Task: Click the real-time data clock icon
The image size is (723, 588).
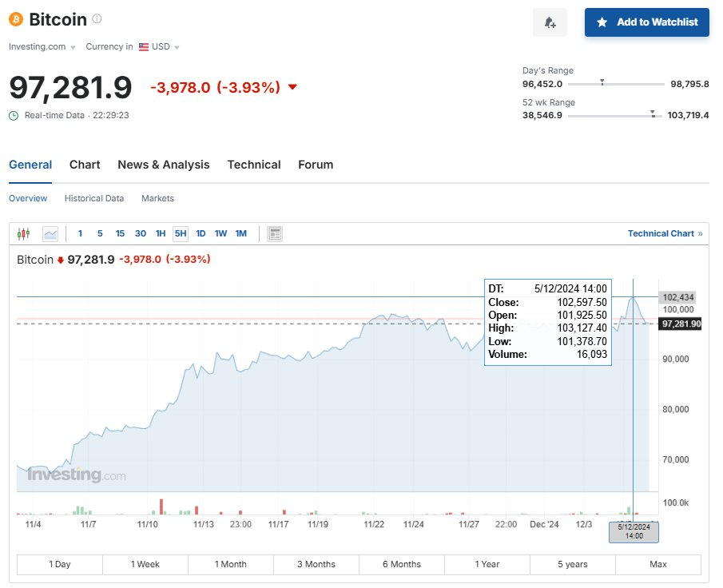Action: click(x=14, y=115)
